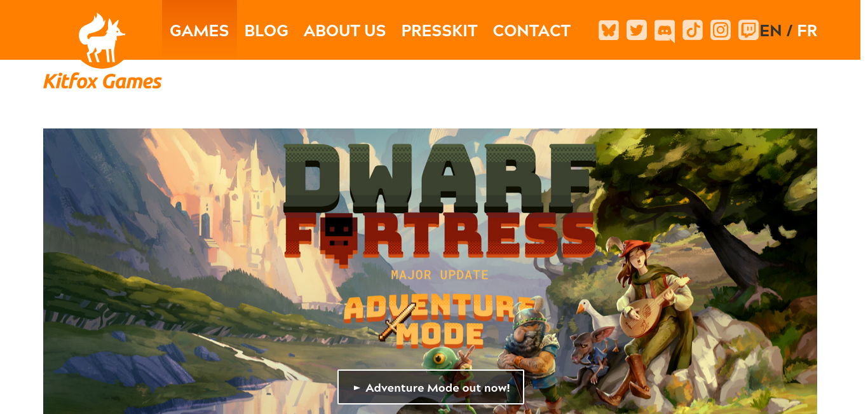Switch site language to FR
Screen dimensions: 868x414
pyautogui.click(x=807, y=31)
